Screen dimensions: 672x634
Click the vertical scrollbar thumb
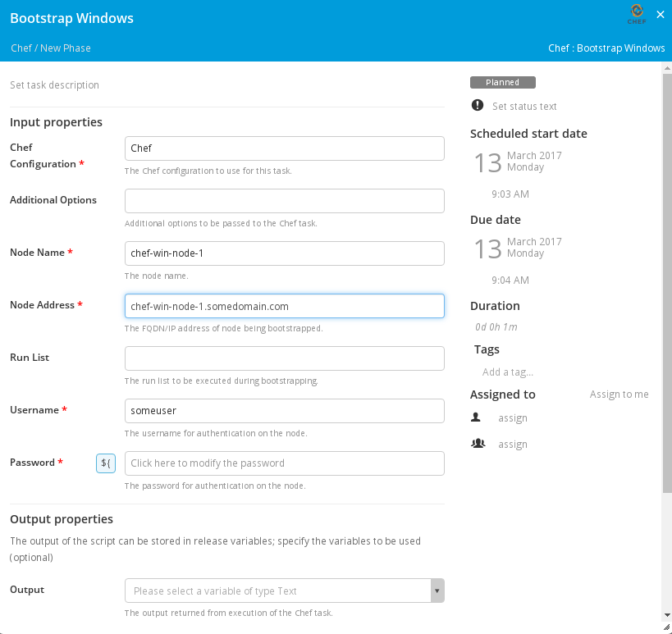click(667, 283)
